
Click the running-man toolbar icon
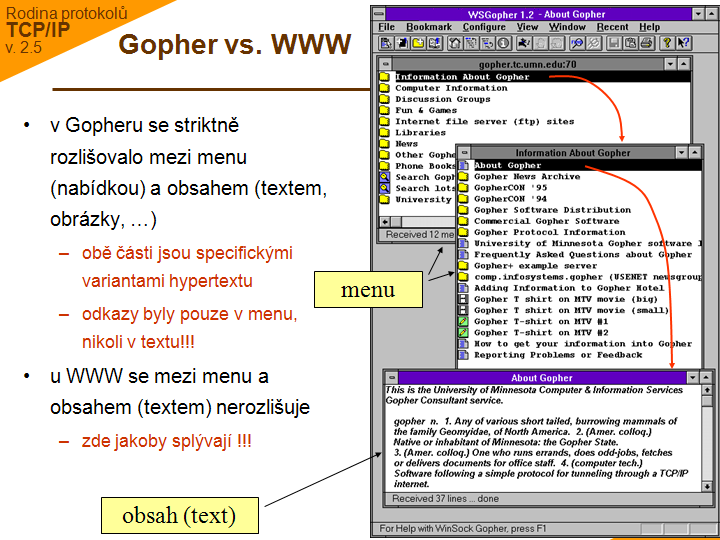[525, 43]
